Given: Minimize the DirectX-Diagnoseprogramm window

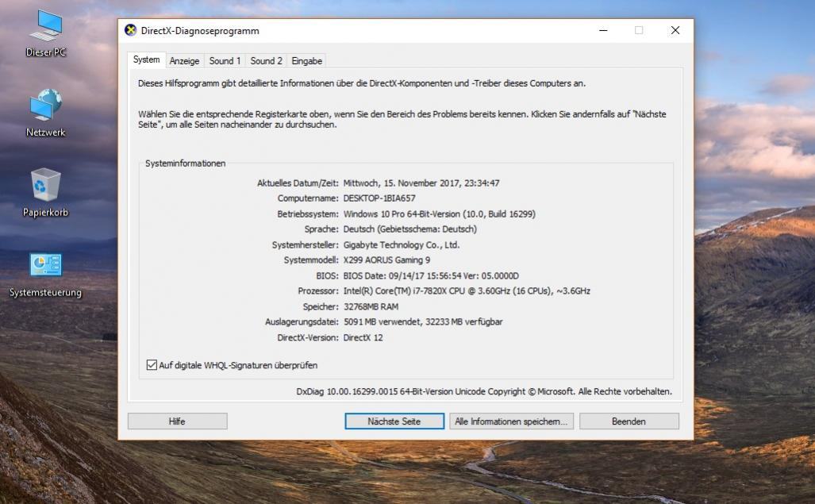Looking at the screenshot, I should click(x=603, y=31).
